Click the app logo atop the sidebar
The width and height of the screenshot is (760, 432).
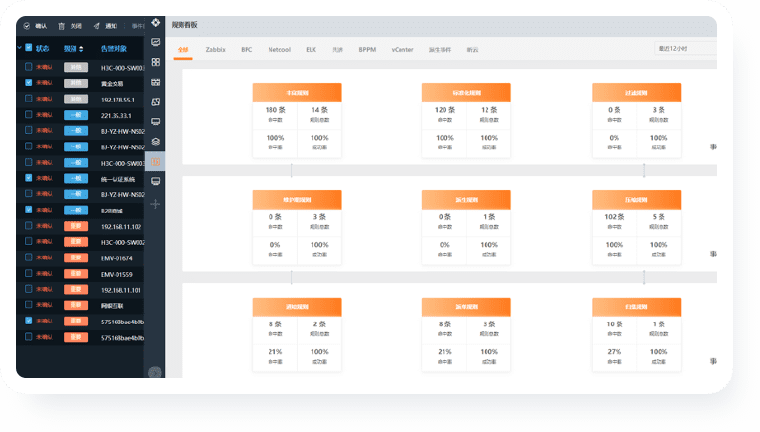point(156,22)
